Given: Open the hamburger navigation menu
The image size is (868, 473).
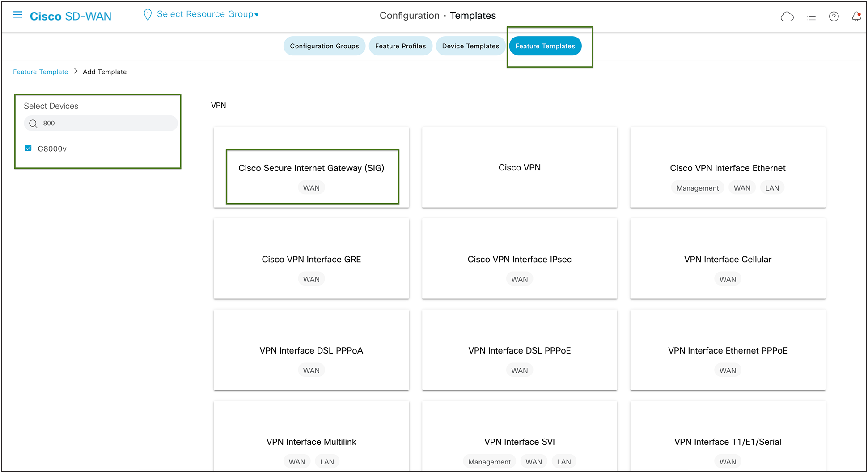Looking at the screenshot, I should tap(18, 15).
